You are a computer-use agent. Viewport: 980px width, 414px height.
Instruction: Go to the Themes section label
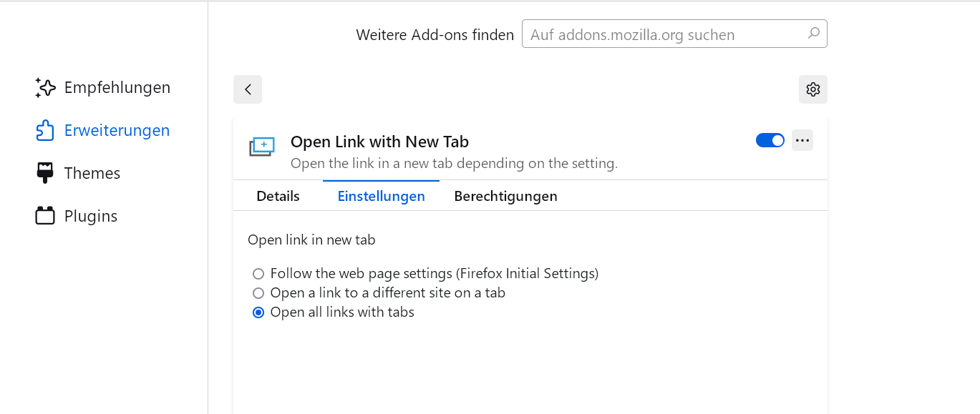92,173
